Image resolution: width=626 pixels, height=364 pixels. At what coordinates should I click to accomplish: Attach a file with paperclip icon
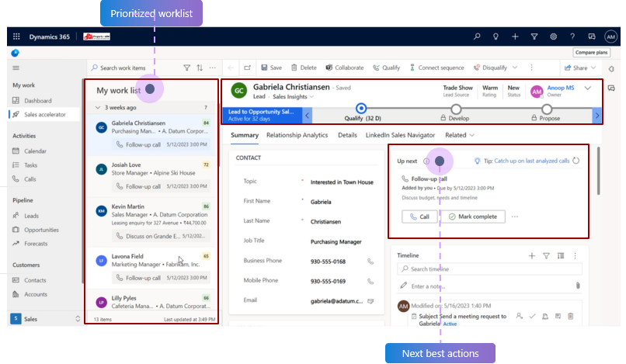[x=578, y=286]
